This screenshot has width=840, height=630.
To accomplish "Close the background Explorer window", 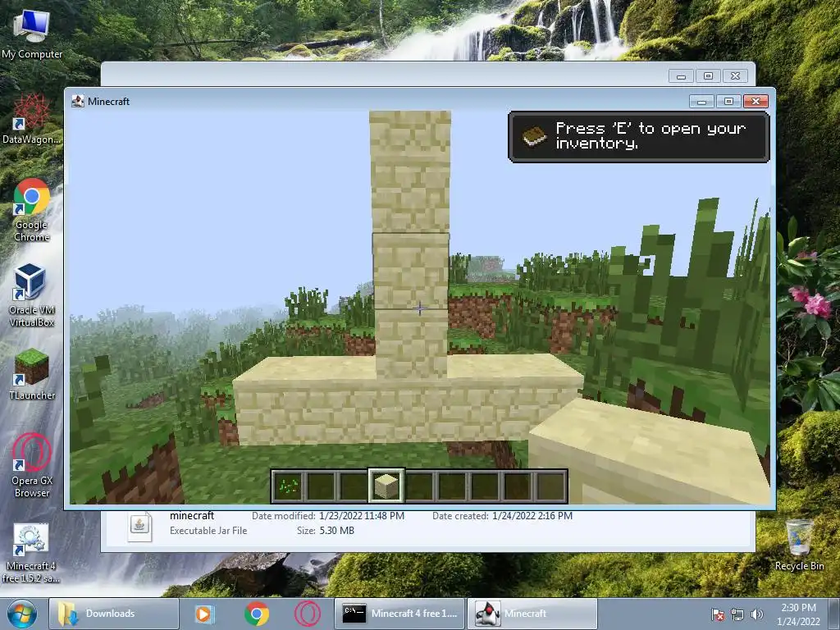I will [x=735, y=76].
